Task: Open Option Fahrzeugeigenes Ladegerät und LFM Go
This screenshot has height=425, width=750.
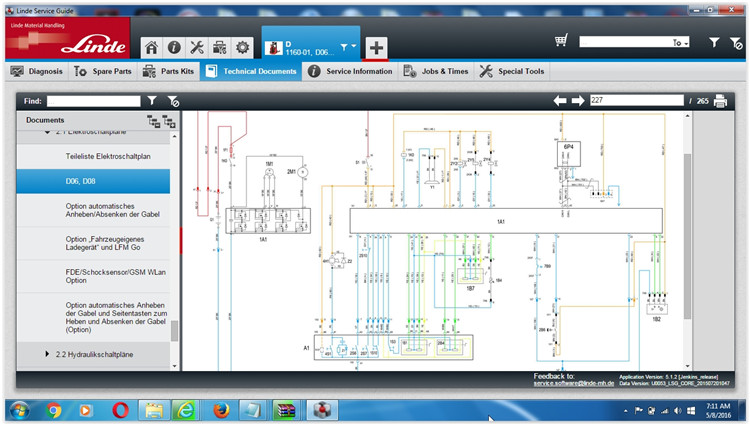Action: pos(93,243)
